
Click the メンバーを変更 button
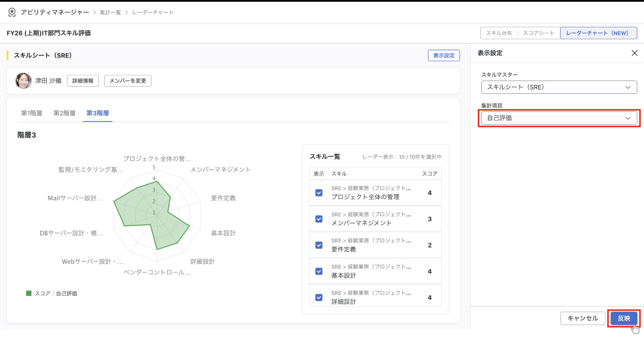pos(128,81)
